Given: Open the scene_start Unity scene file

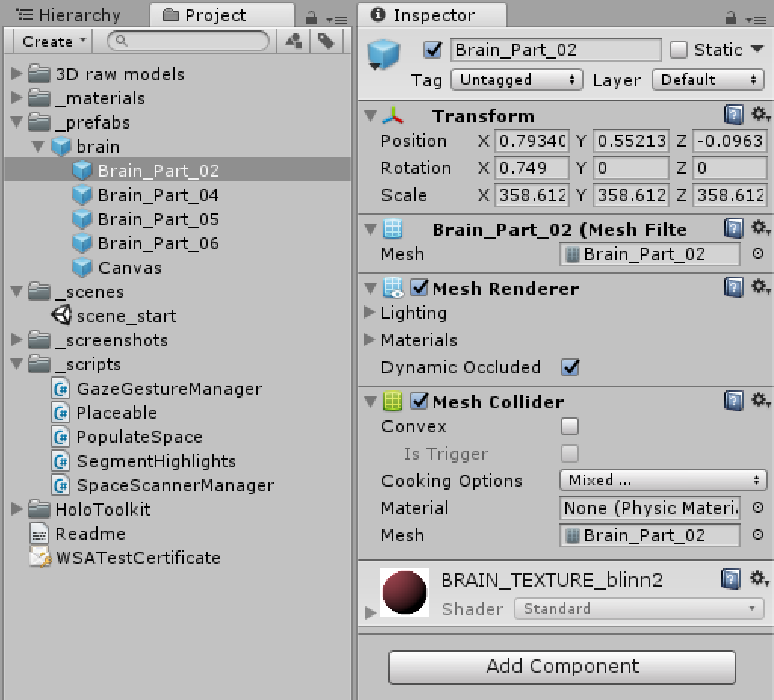Looking at the screenshot, I should [125, 316].
